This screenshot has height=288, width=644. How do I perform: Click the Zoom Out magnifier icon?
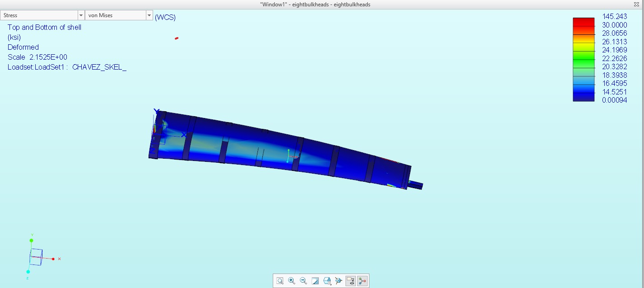point(303,281)
